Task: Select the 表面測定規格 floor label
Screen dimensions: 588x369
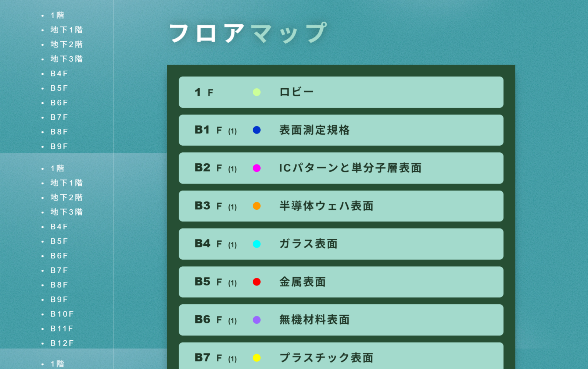Action: pyautogui.click(x=314, y=130)
